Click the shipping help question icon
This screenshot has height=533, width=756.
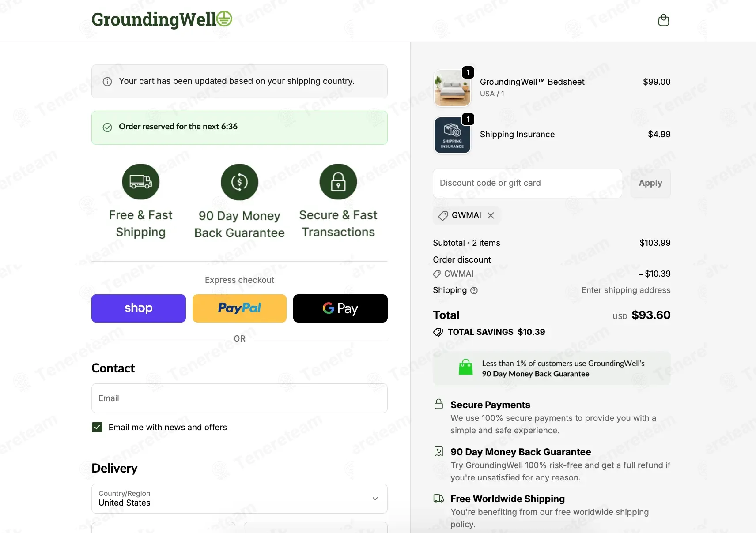point(474,290)
